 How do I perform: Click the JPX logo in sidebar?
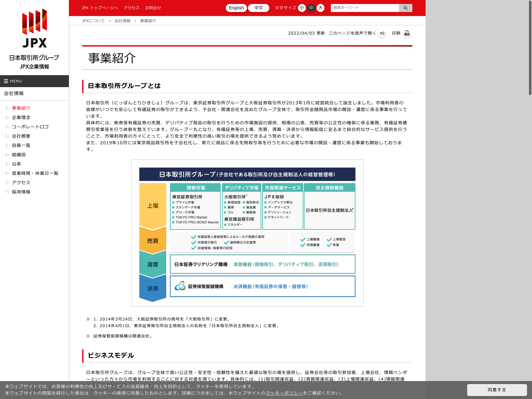click(x=35, y=29)
